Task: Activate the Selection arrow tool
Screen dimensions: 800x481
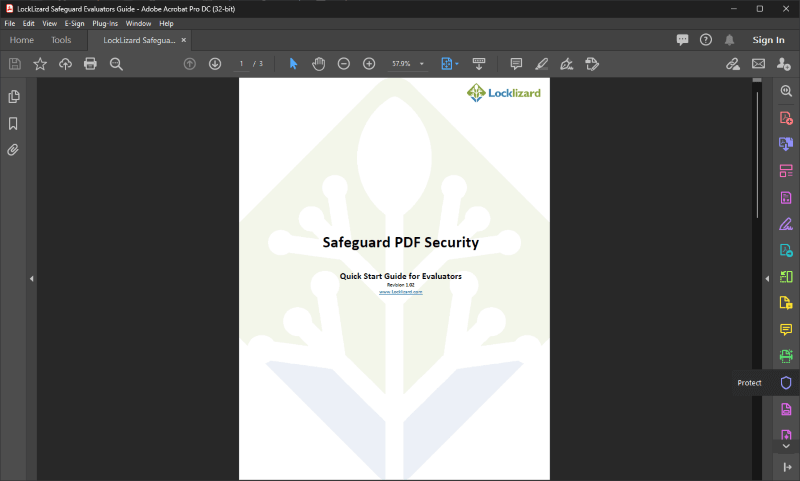Action: point(293,64)
